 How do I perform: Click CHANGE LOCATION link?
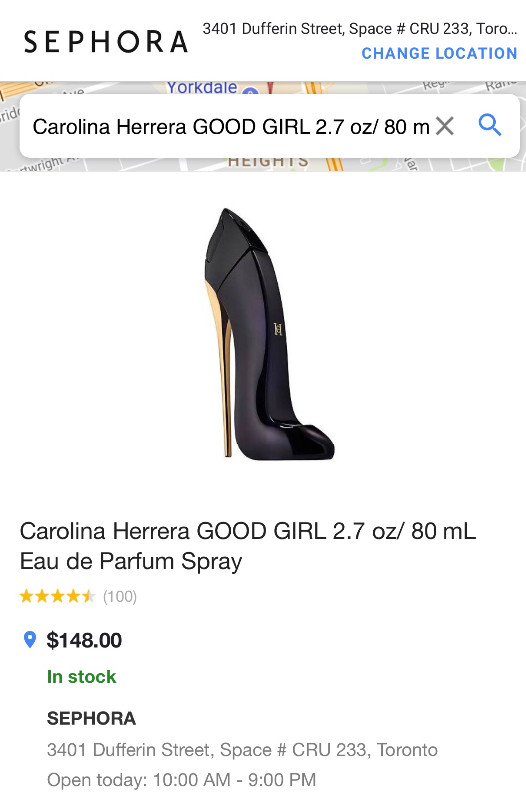click(x=439, y=53)
